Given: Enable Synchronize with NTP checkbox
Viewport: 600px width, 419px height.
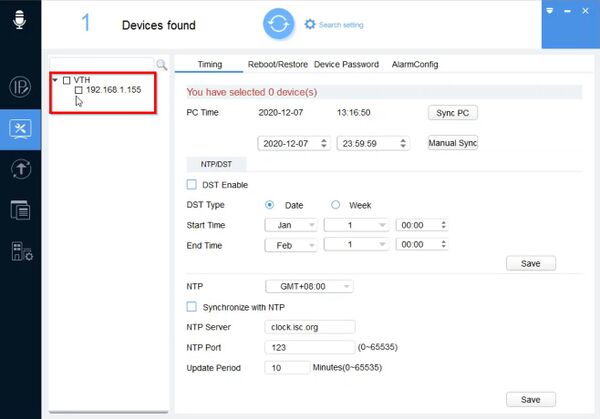Looking at the screenshot, I should click(x=191, y=307).
